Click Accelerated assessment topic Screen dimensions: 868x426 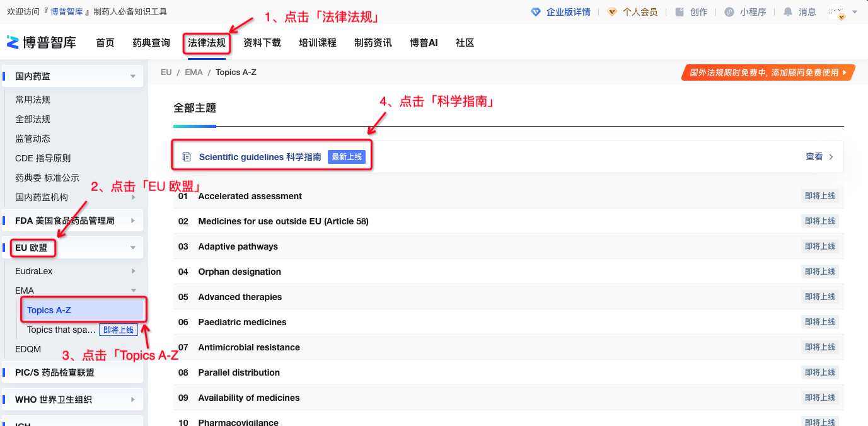[250, 196]
